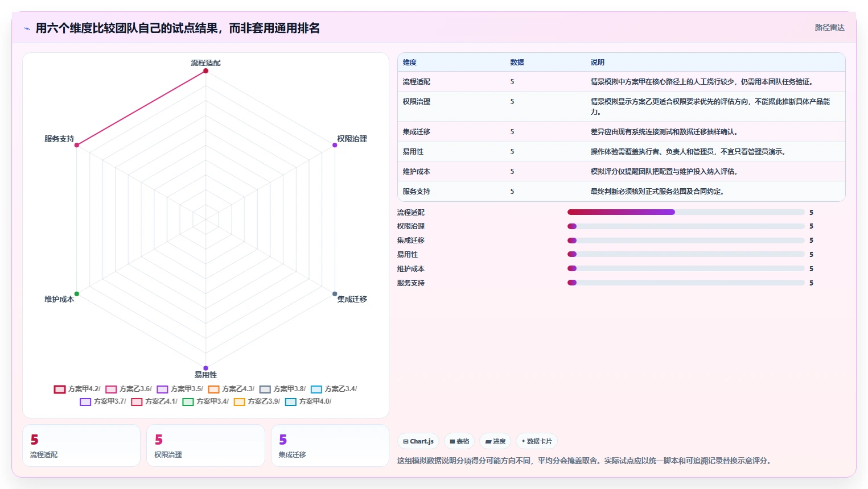The width and height of the screenshot is (868, 489).
Task: Click the 易用性 progress bar
Action: pyautogui.click(x=686, y=254)
